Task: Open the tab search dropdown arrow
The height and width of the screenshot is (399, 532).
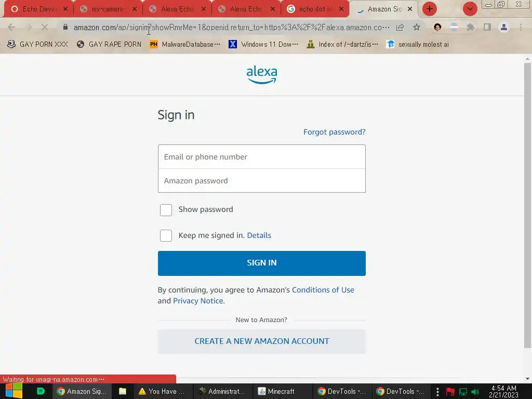Action: coord(470,9)
